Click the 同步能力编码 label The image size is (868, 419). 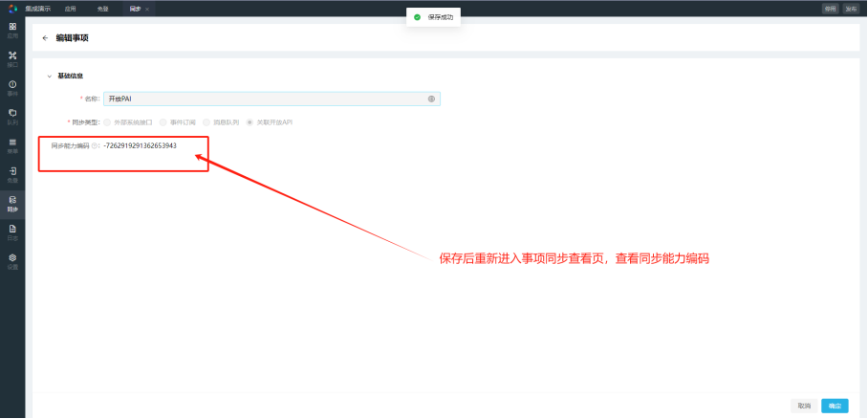[x=71, y=145]
